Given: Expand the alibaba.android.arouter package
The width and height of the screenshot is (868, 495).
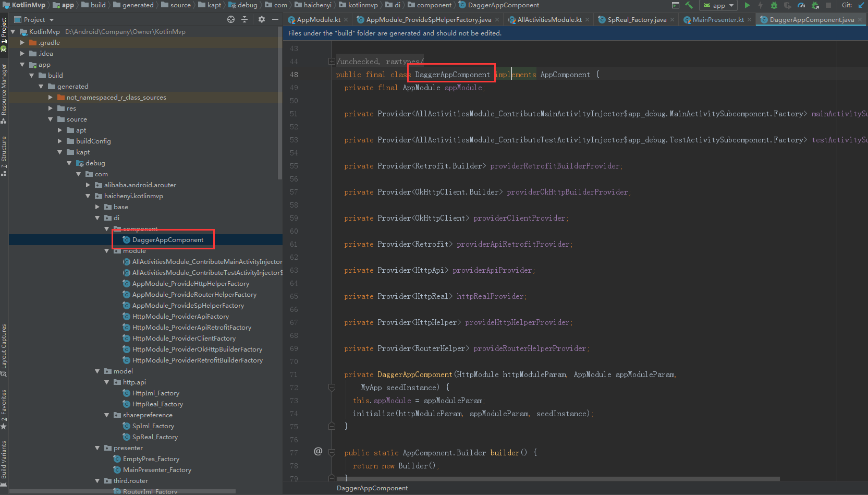Looking at the screenshot, I should [88, 185].
